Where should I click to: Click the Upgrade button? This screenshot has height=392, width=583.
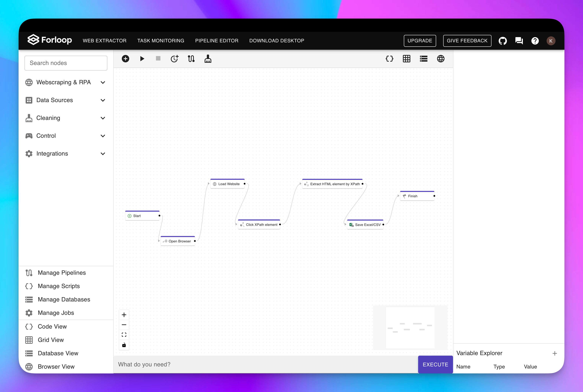tap(420, 41)
